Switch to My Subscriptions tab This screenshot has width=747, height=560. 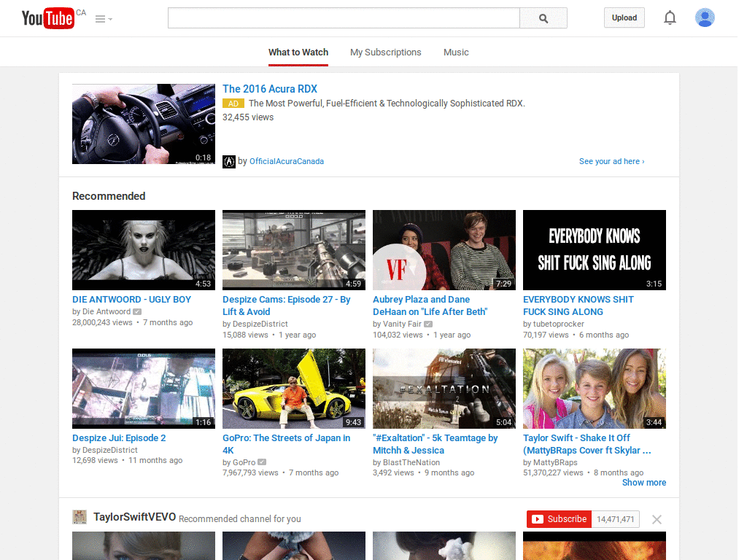pos(385,52)
